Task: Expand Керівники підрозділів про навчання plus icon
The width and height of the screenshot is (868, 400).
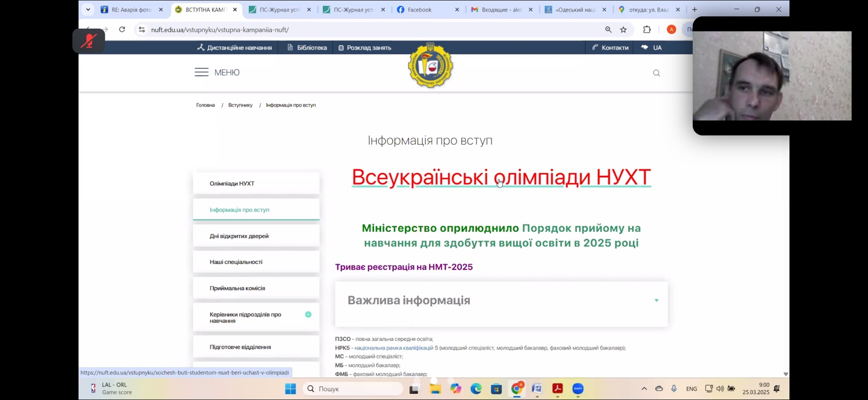Action: (x=308, y=314)
